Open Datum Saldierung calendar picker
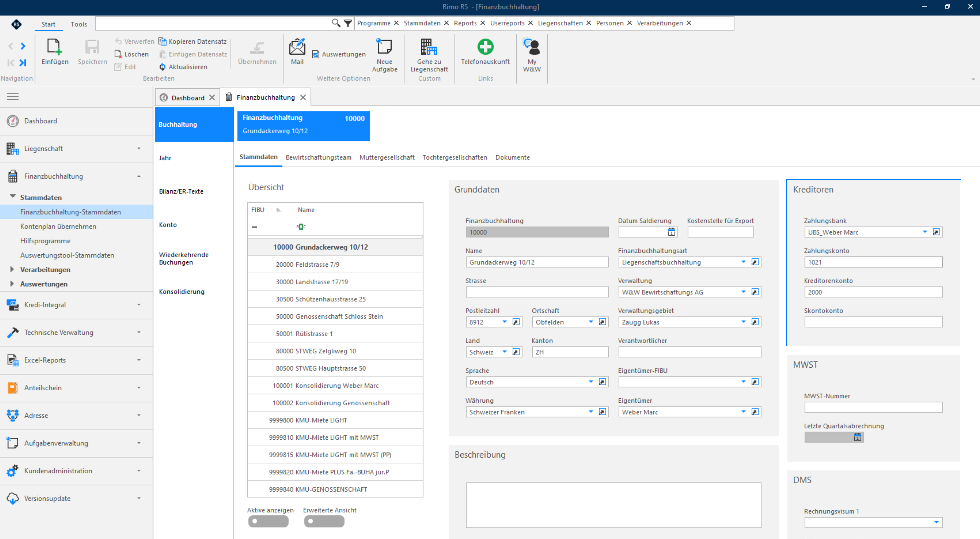 point(672,232)
